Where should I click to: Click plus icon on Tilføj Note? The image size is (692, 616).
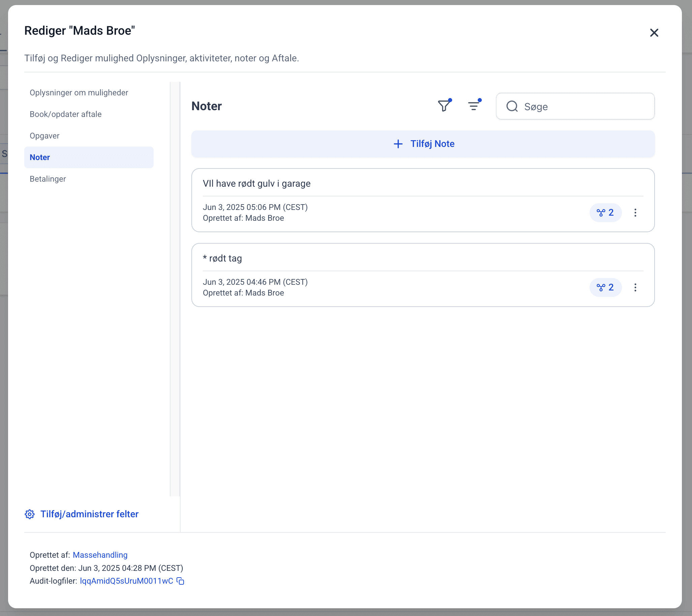[398, 144]
